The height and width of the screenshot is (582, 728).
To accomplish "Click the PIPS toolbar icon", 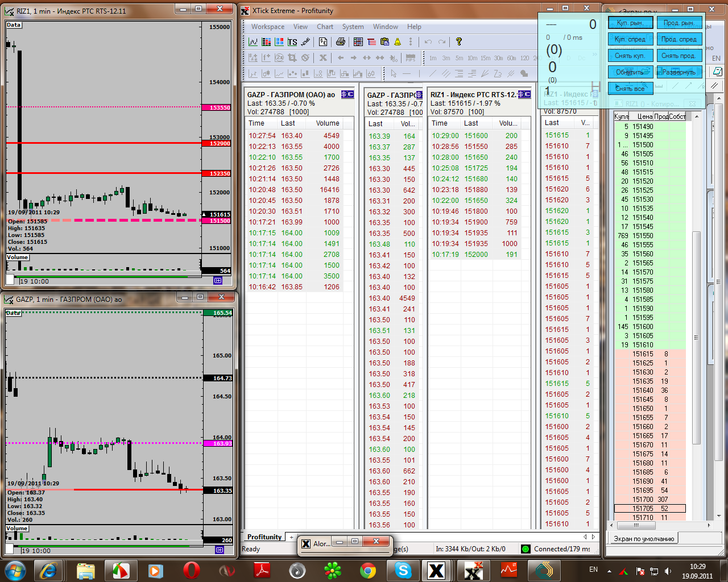I will coord(411,58).
